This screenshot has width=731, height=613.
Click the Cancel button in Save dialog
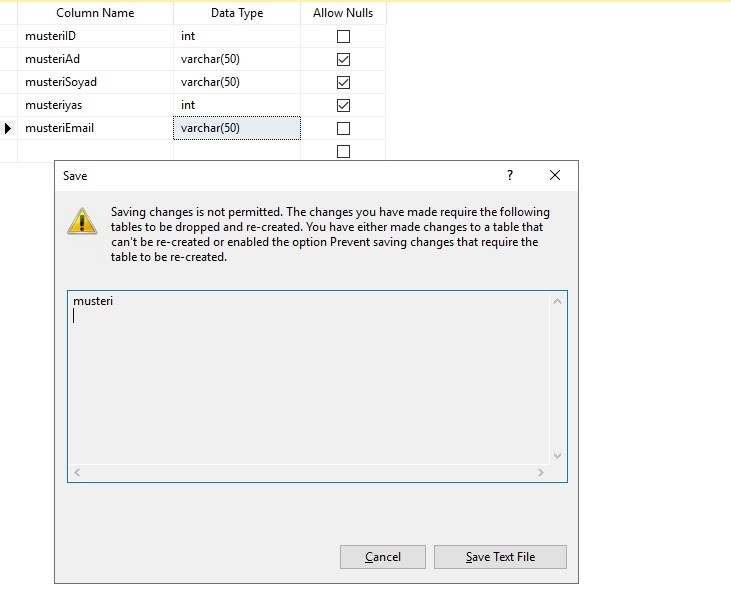pos(383,557)
